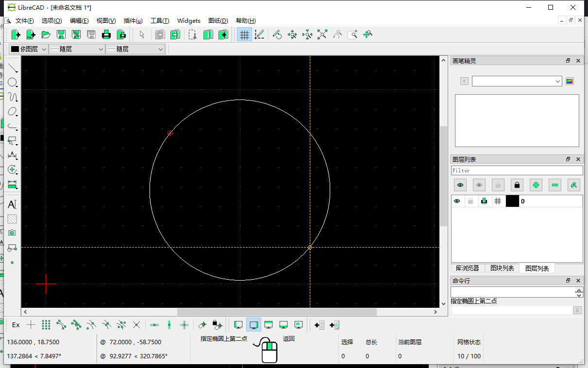Image resolution: width=588 pixels, height=368 pixels.
Task: Click the Copy icon in the toolbar
Action: tap(208, 34)
